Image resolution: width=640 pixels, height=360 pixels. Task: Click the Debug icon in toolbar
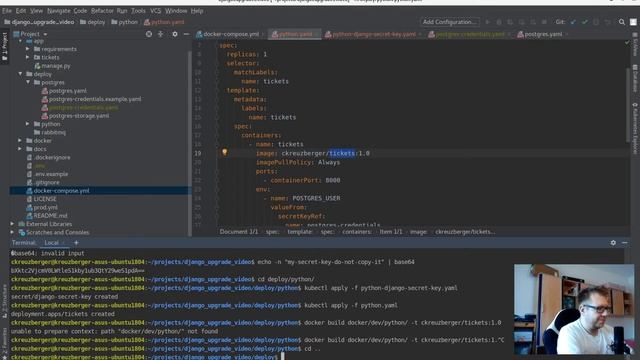(x=499, y=22)
